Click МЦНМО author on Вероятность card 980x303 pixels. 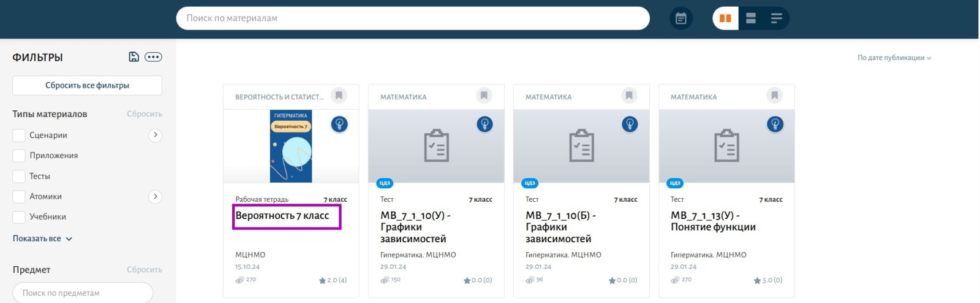tap(251, 255)
